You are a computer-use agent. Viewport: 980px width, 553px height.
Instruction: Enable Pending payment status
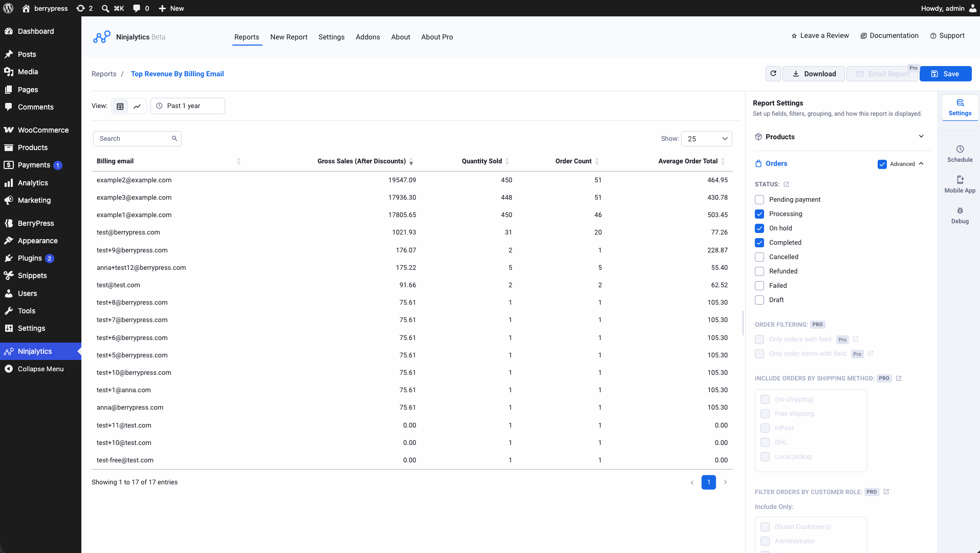click(759, 200)
